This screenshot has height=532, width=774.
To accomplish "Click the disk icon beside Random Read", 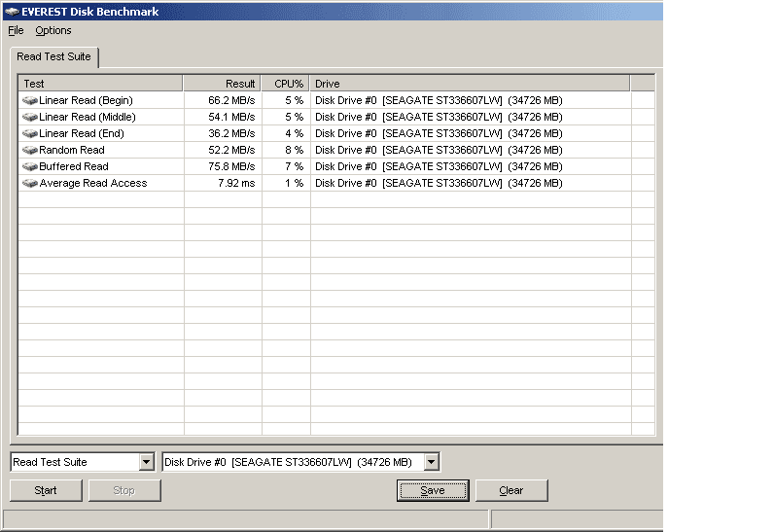I will click(x=30, y=150).
